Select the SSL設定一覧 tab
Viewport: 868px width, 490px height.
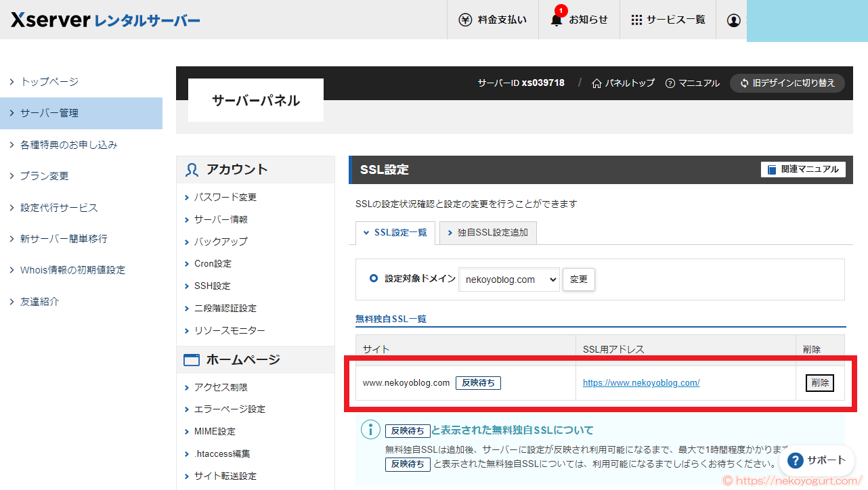click(x=395, y=232)
